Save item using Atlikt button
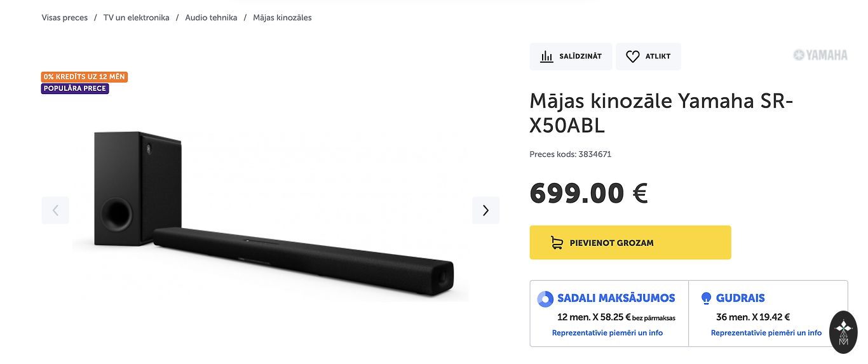 pyautogui.click(x=648, y=57)
